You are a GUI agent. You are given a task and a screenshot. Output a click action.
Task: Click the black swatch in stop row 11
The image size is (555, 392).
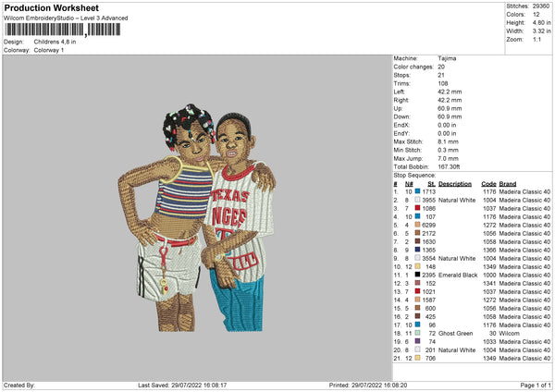pyautogui.click(x=417, y=275)
